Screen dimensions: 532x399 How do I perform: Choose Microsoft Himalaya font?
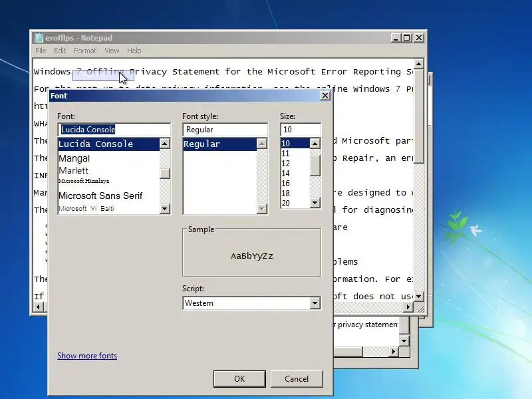click(108, 181)
